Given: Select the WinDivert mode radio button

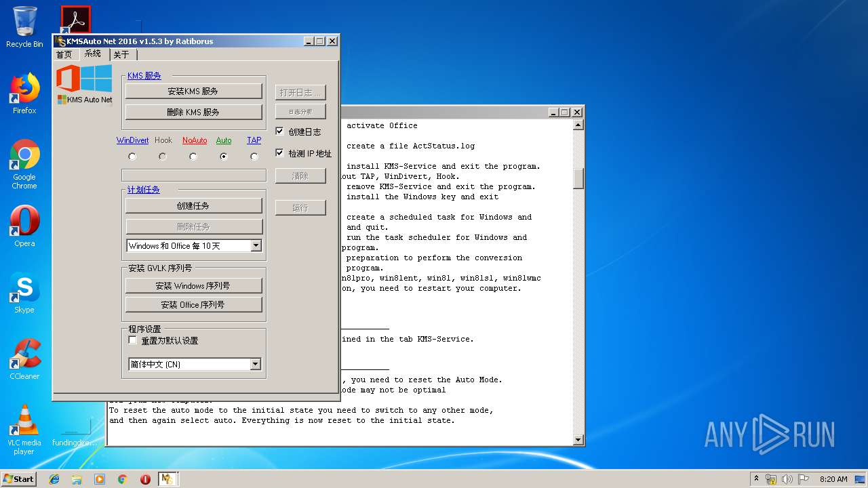Looking at the screenshot, I should tap(132, 157).
